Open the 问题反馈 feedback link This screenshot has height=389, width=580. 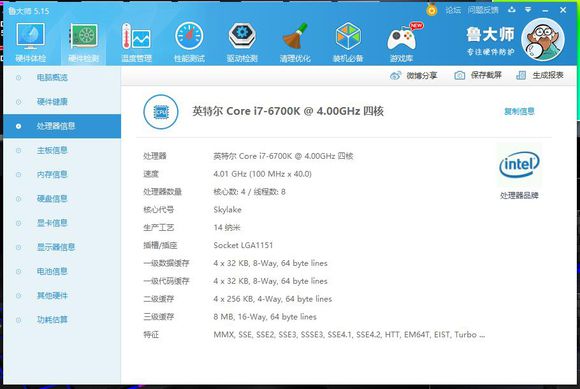pos(483,10)
